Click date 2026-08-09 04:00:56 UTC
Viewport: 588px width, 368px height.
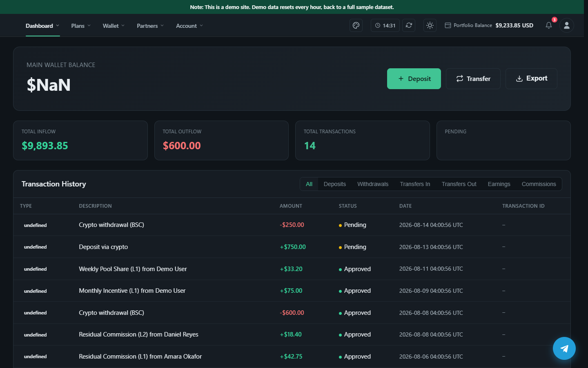coord(431,291)
